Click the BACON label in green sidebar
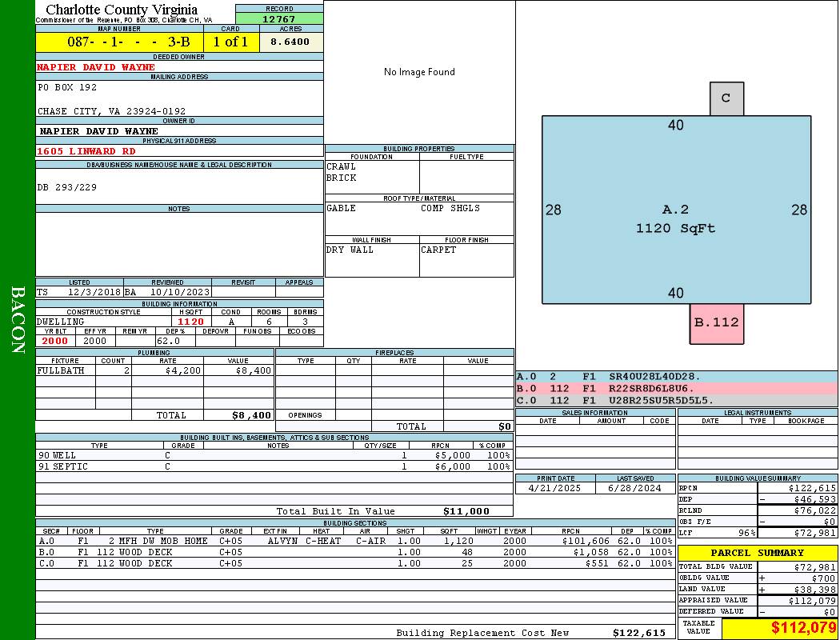Viewport: 840px width, 640px height. point(18,320)
